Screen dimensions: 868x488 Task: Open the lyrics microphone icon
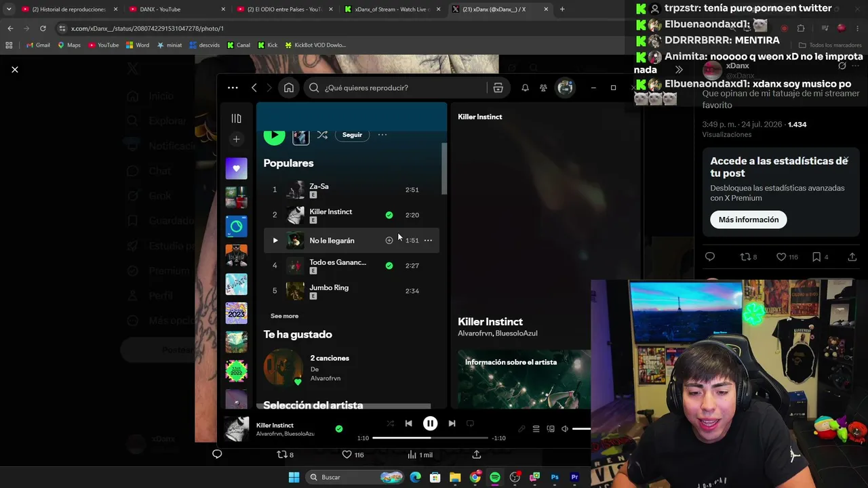pyautogui.click(x=521, y=428)
